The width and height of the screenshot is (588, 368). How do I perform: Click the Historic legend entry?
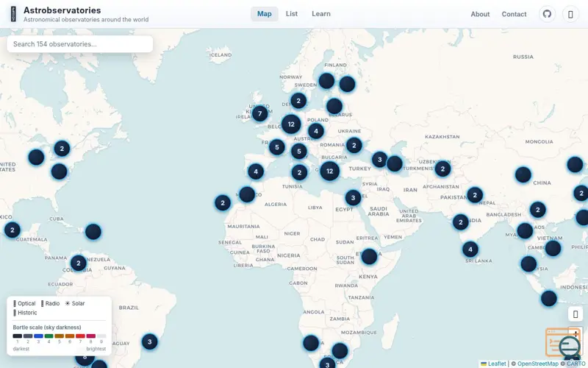click(x=25, y=313)
